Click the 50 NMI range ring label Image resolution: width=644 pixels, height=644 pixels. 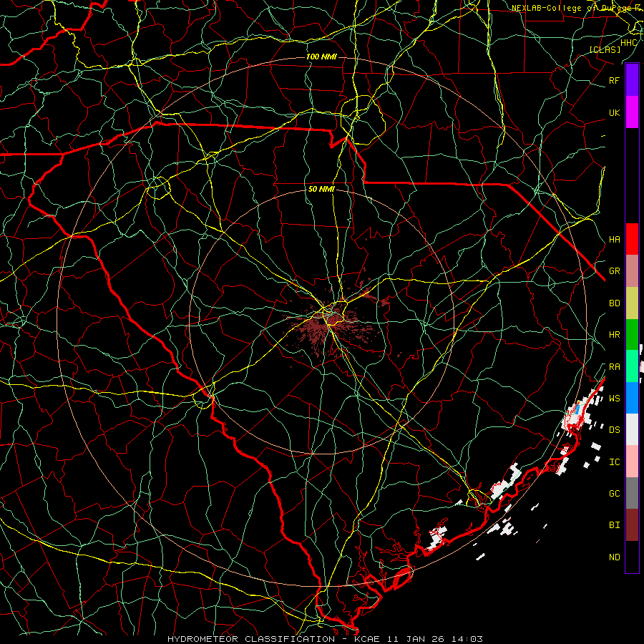click(x=321, y=190)
